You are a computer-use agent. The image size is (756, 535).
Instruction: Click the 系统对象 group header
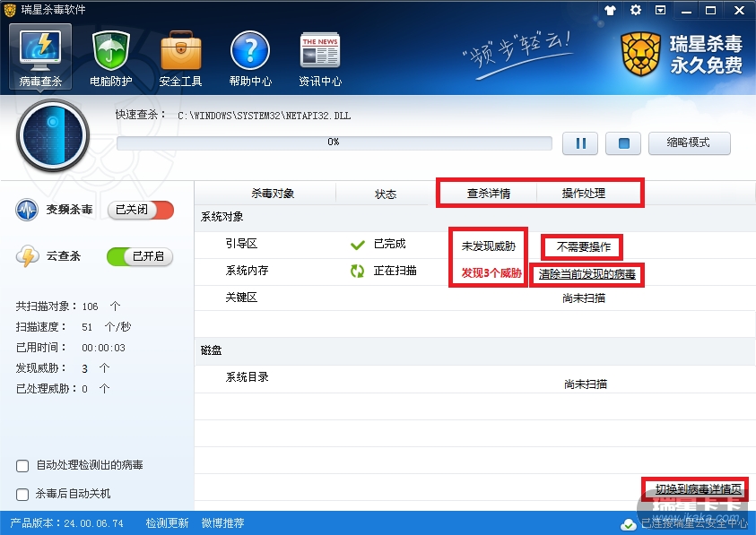[222, 217]
